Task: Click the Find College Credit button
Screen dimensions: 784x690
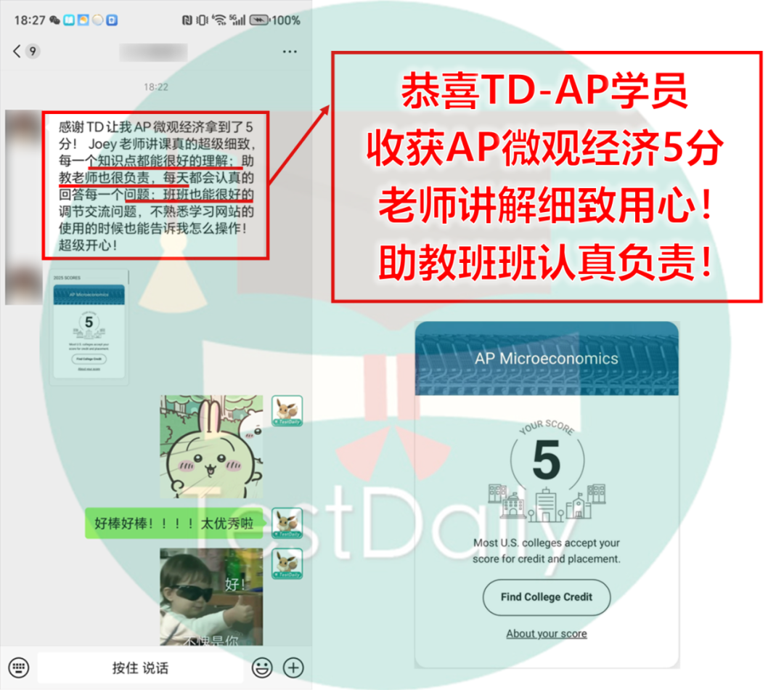Action: (547, 597)
